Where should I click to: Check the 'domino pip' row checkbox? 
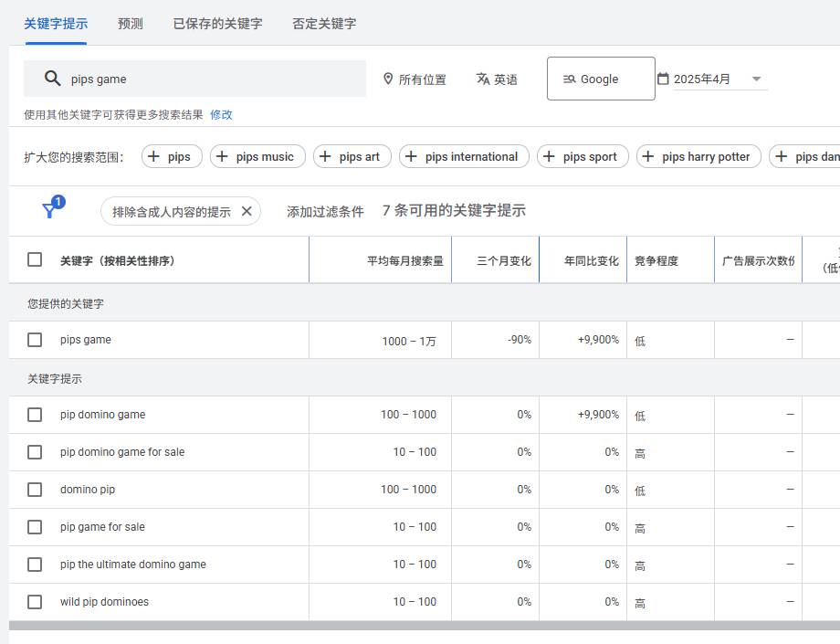[35, 490]
